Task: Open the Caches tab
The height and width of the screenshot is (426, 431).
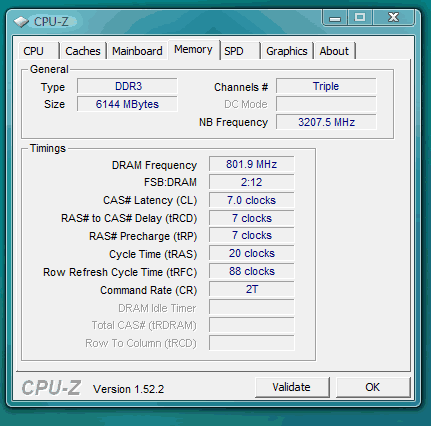Action: click(83, 51)
